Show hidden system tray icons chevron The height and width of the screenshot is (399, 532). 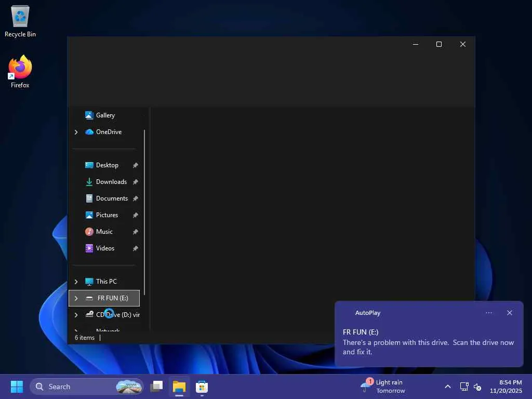coord(448,387)
